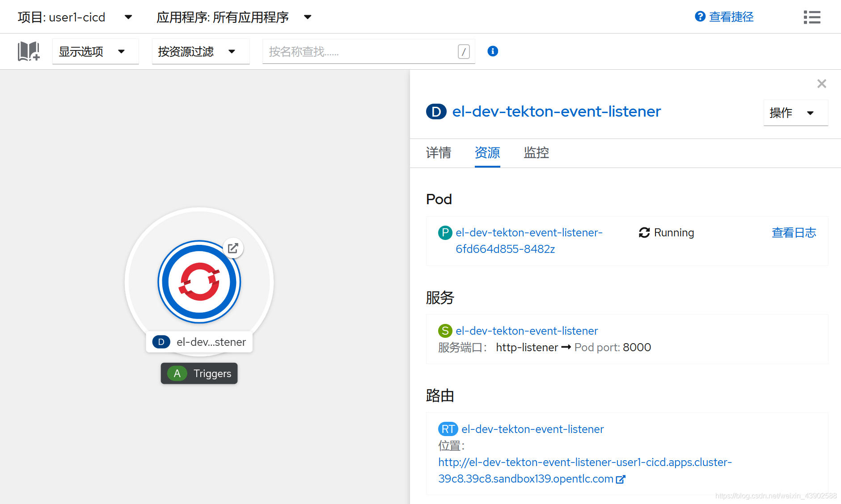Open the route el-dev-tekton-event-listener link
Image resolution: width=841 pixels, height=504 pixels.
point(532,429)
